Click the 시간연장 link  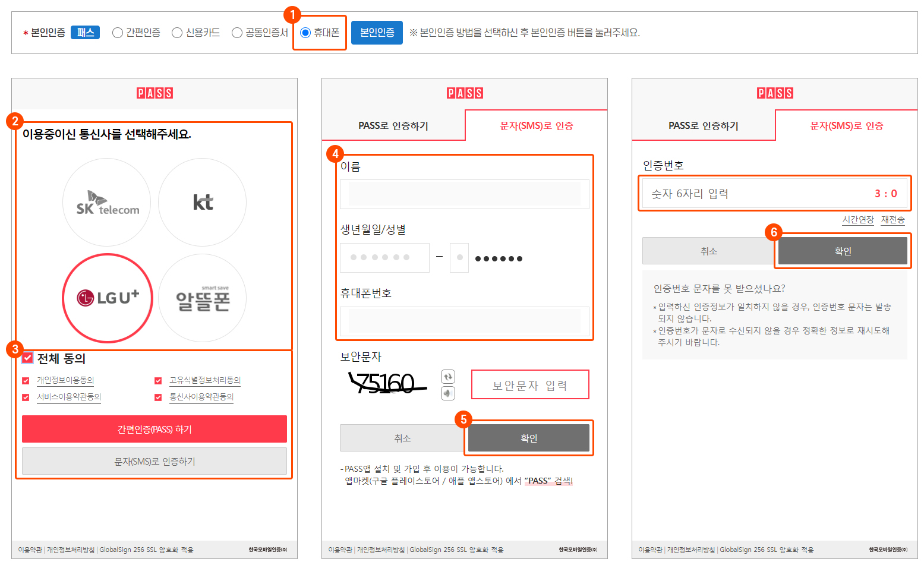tap(858, 220)
